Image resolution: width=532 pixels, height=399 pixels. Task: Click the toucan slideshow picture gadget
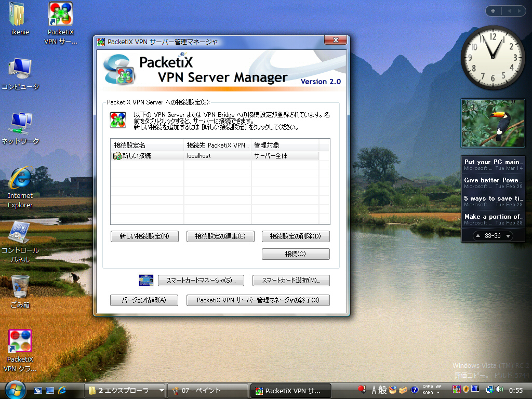pyautogui.click(x=493, y=124)
